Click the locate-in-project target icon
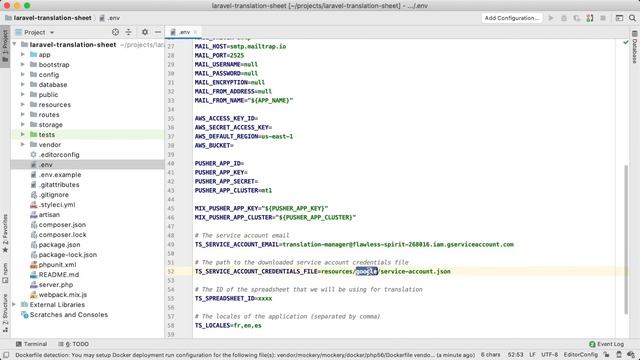This screenshot has height=360, width=640. [x=116, y=32]
